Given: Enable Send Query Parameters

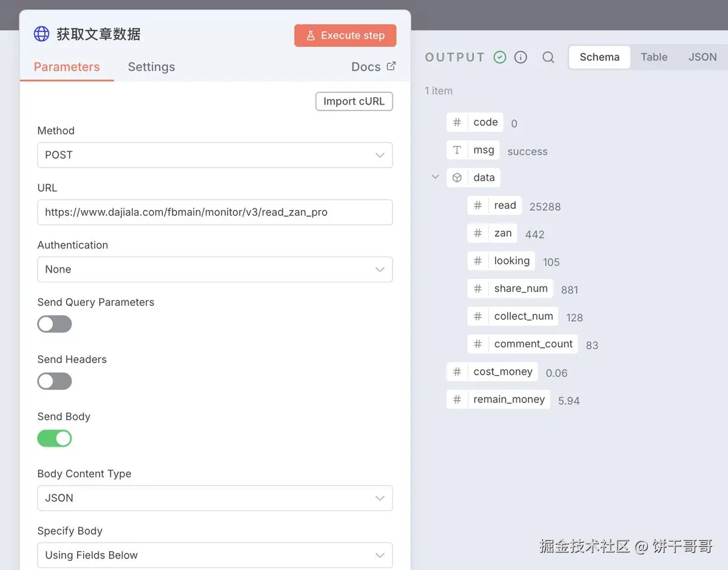Looking at the screenshot, I should point(55,324).
